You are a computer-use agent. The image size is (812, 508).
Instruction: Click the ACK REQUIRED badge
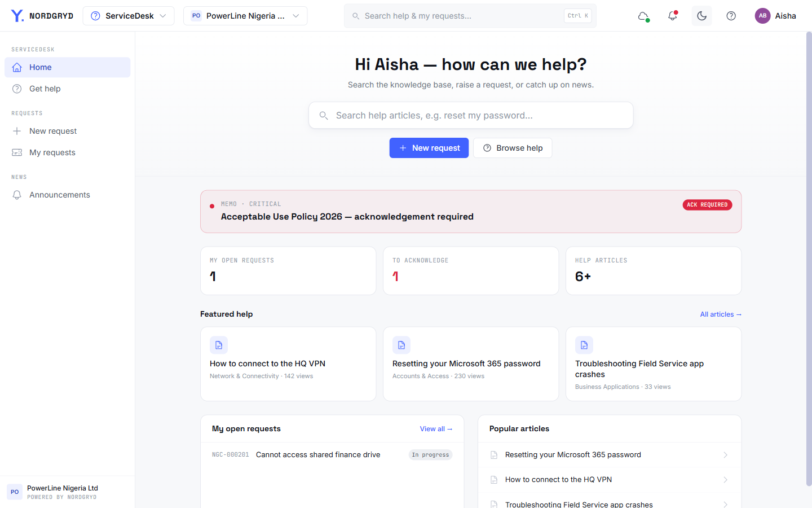[x=707, y=205]
